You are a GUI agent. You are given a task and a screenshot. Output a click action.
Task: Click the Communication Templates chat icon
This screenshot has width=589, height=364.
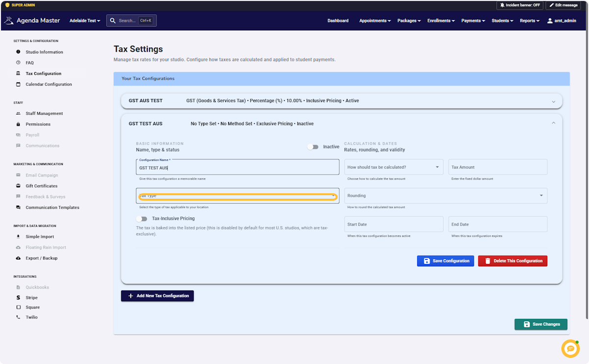pyautogui.click(x=18, y=208)
